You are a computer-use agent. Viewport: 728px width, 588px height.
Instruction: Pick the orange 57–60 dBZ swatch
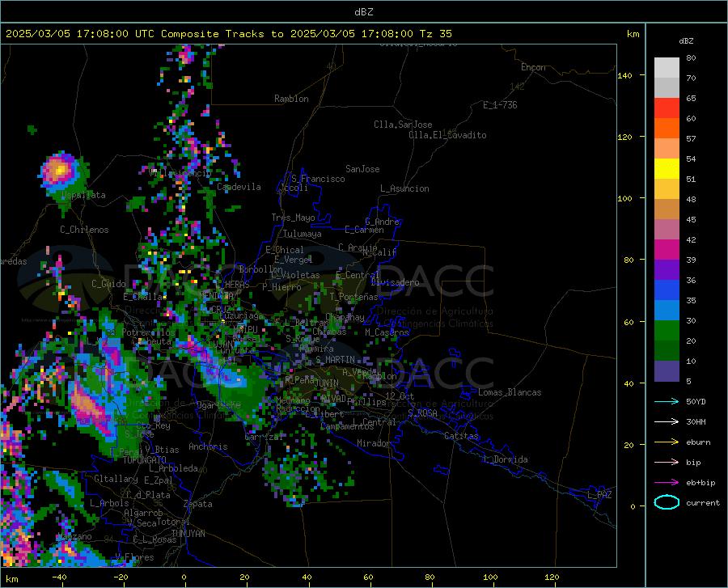pyautogui.click(x=667, y=129)
